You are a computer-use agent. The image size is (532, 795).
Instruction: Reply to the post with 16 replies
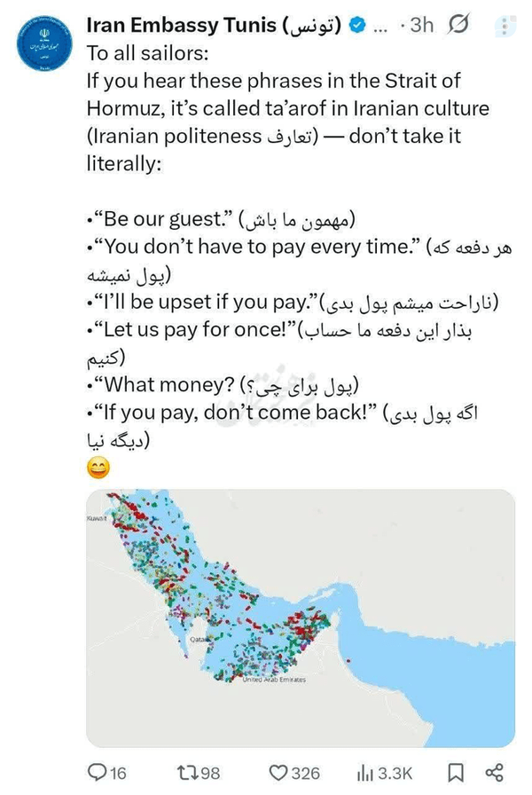(x=107, y=773)
